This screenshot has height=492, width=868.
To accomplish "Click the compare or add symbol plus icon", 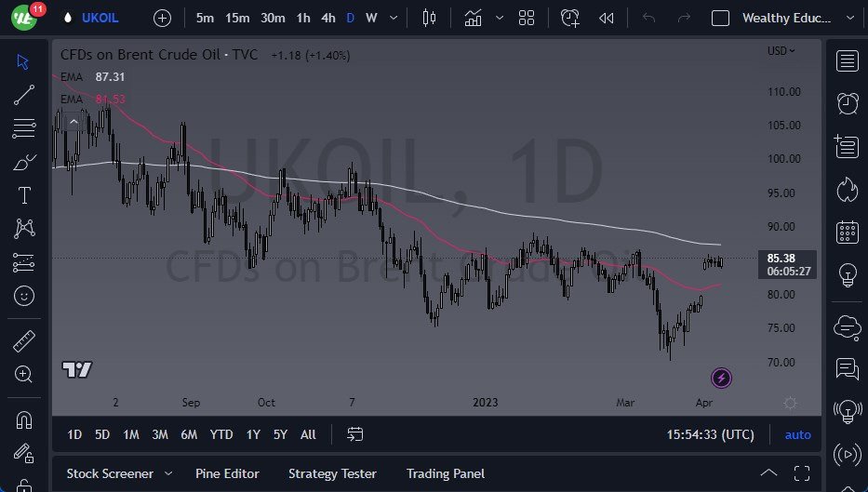I will (162, 19).
